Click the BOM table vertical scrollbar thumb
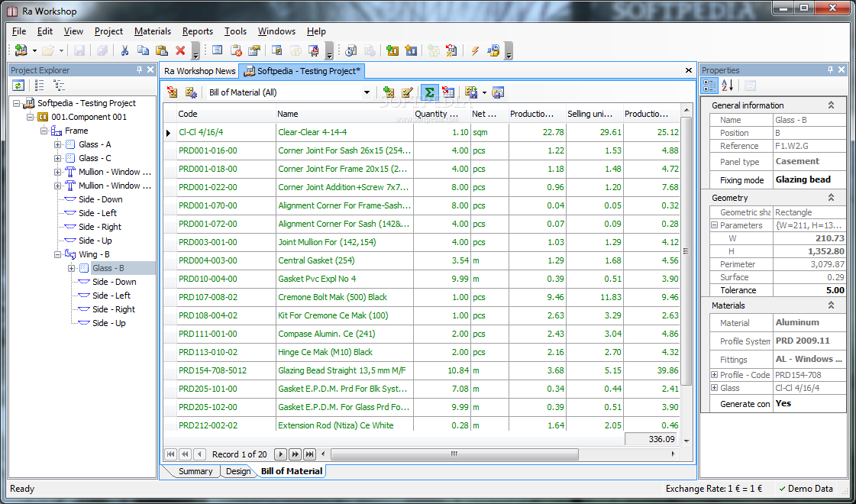Viewport: 856px width, 504px height. [686, 251]
